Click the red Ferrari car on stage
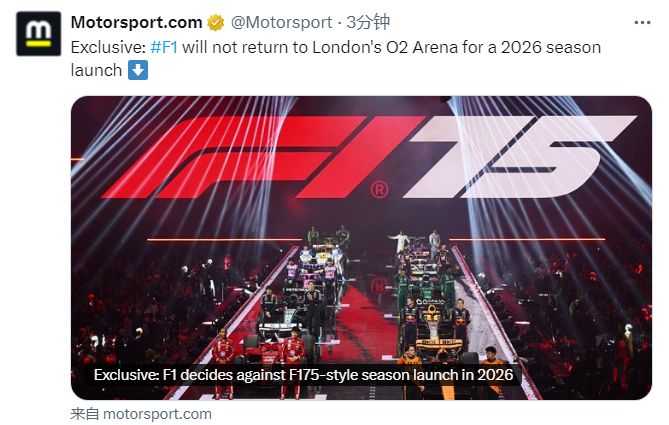 point(265,354)
